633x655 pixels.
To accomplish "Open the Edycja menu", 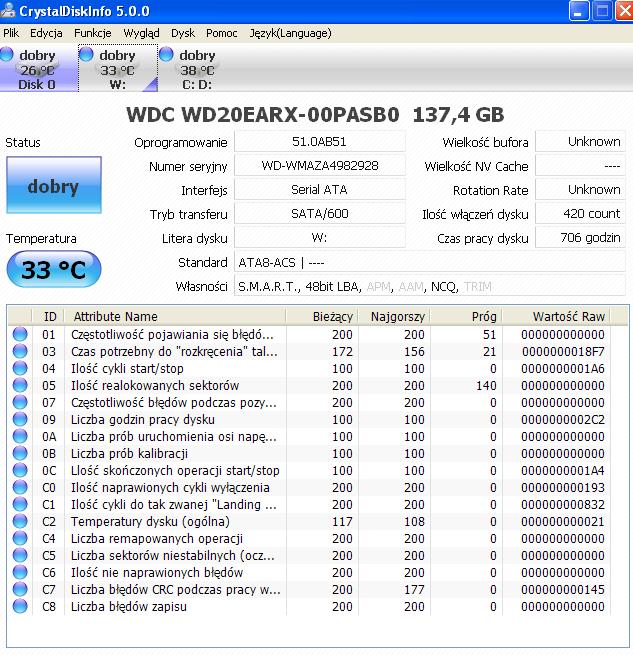I will pyautogui.click(x=46, y=33).
